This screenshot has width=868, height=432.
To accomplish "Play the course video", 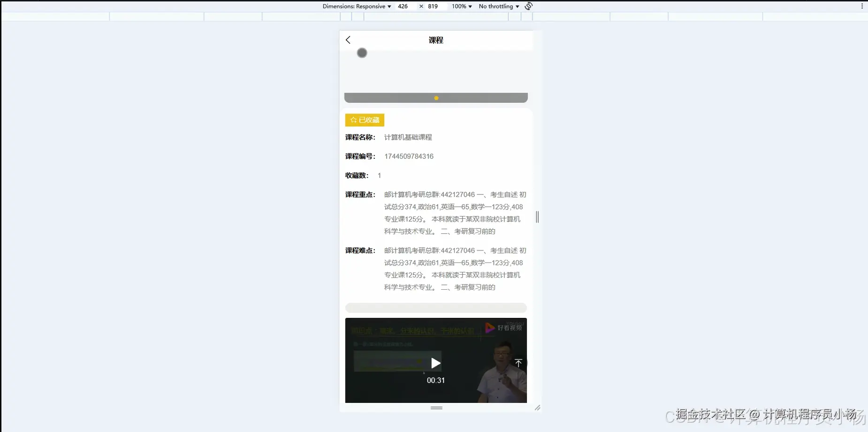I will pyautogui.click(x=435, y=362).
